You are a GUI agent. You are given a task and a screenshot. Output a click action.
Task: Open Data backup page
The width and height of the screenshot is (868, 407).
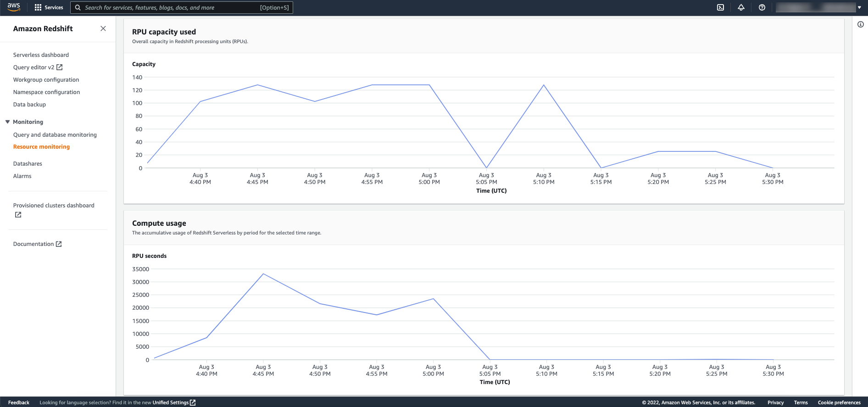pos(29,104)
